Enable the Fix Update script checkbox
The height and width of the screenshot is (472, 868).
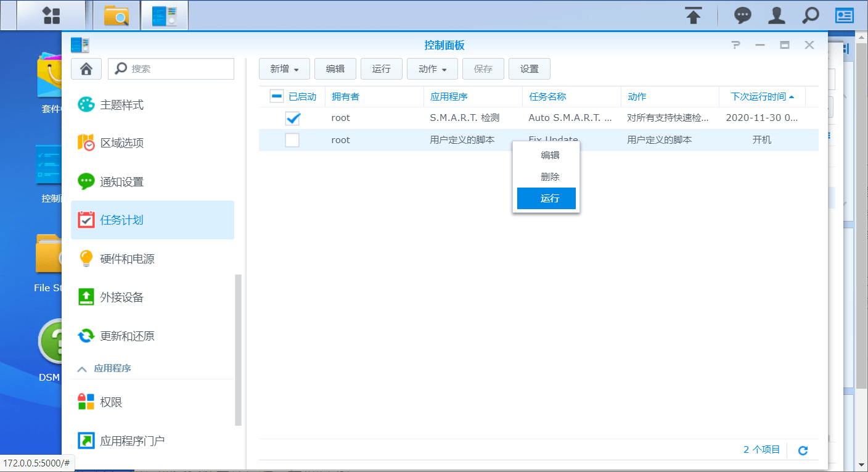(292, 139)
